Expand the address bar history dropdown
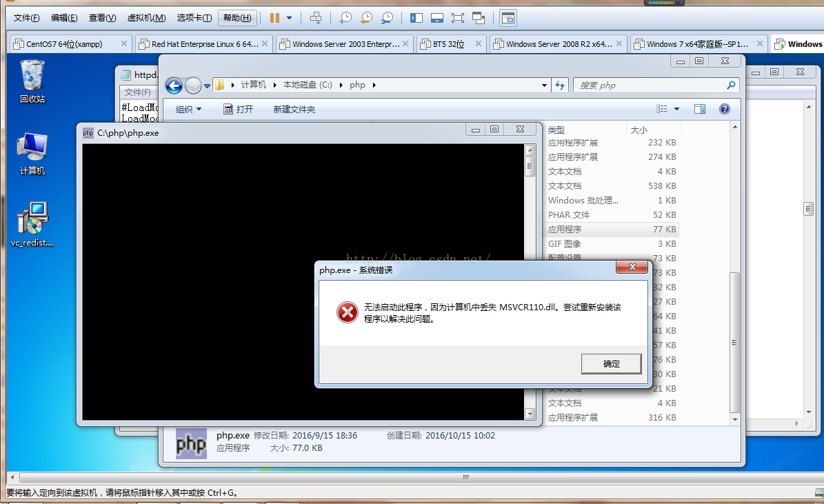824x504 pixels. (545, 85)
